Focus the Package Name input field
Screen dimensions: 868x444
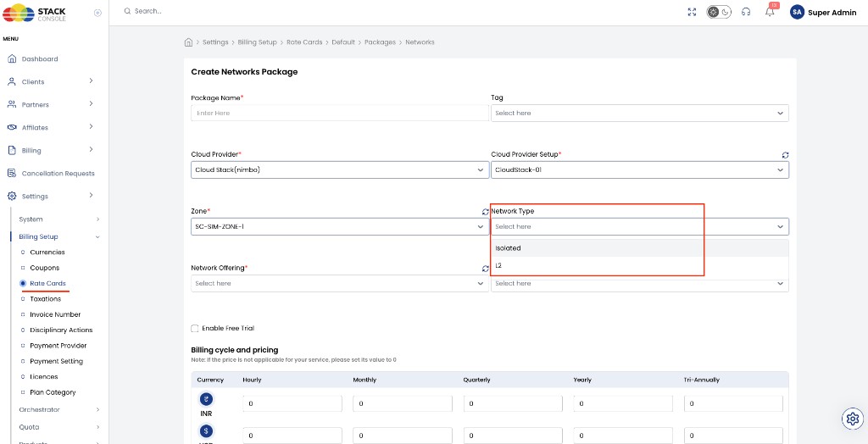(x=340, y=113)
